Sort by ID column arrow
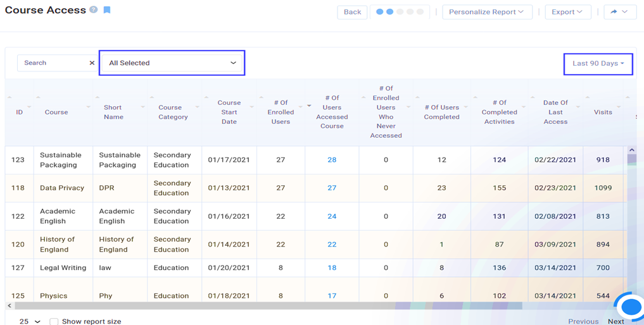Viewport: 644px width, 325px height. 10,97
